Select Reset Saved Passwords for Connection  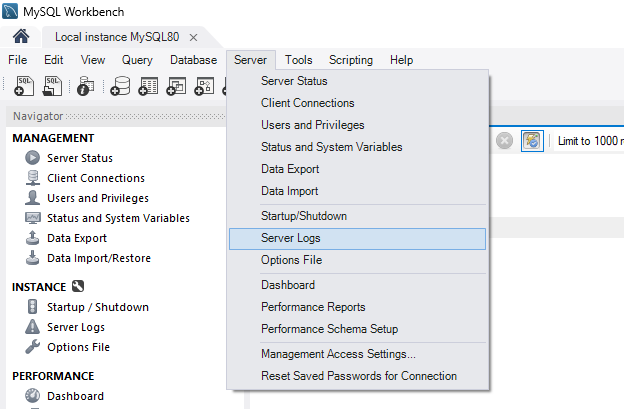[357, 376]
